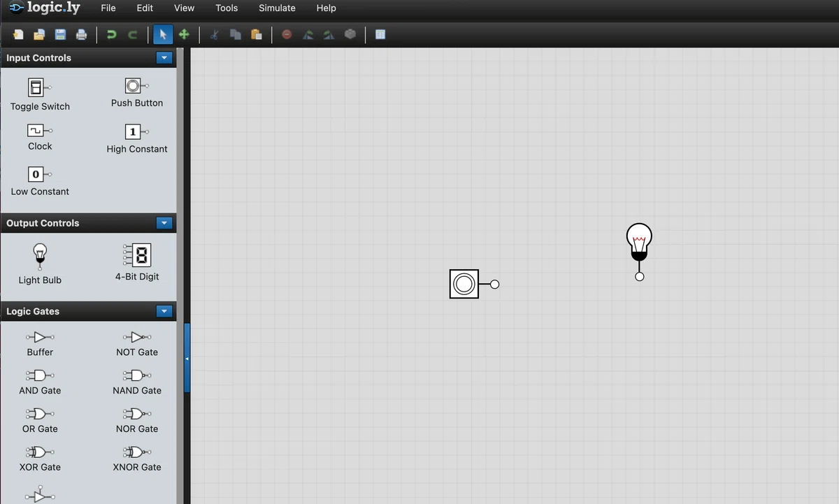839x504 pixels.
Task: Open the truth table toolbar icon
Action: [380, 34]
